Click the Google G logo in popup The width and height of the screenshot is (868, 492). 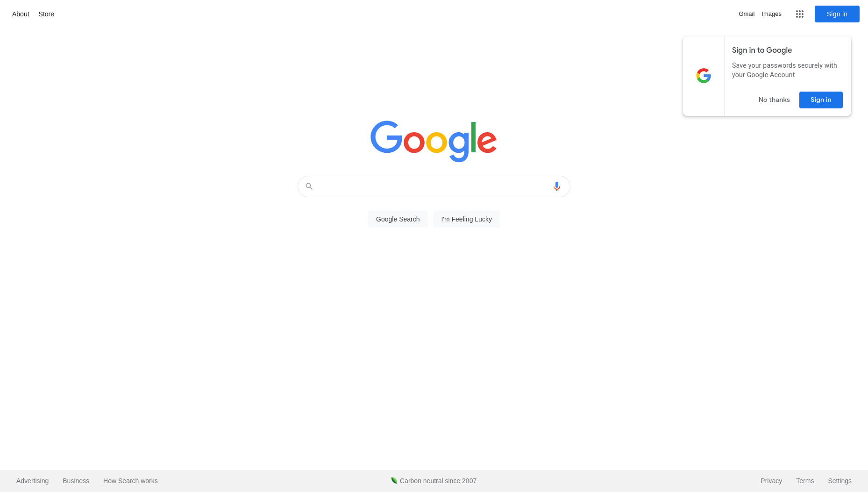[704, 76]
